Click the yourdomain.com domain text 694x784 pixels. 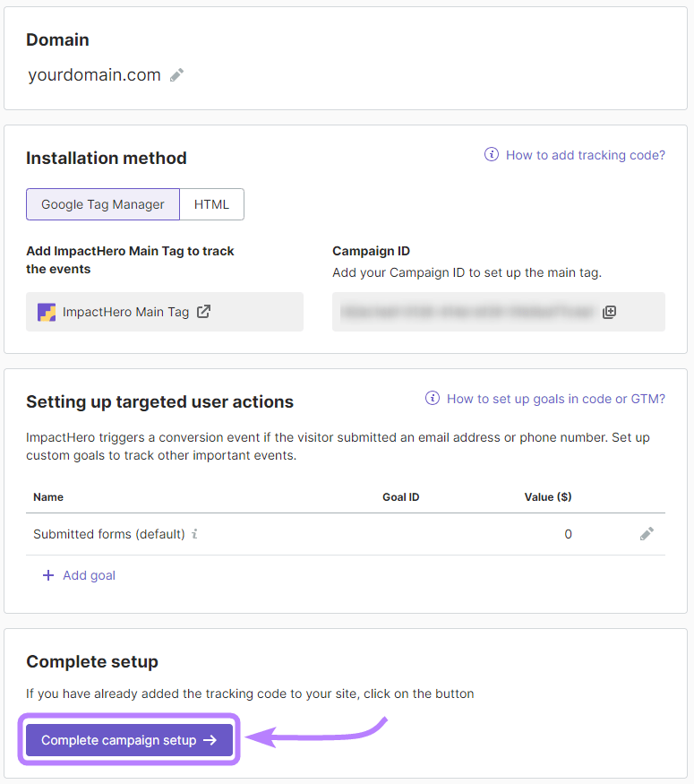pos(92,74)
